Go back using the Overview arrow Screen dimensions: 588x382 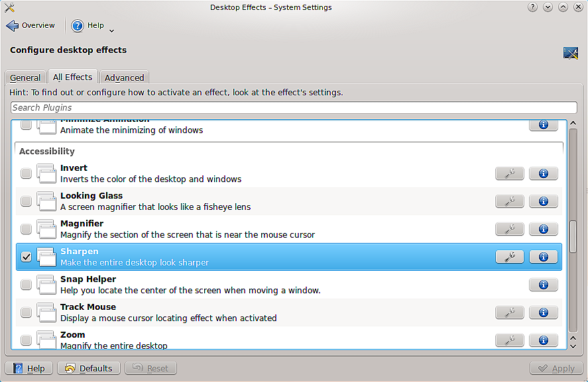pyautogui.click(x=30, y=26)
